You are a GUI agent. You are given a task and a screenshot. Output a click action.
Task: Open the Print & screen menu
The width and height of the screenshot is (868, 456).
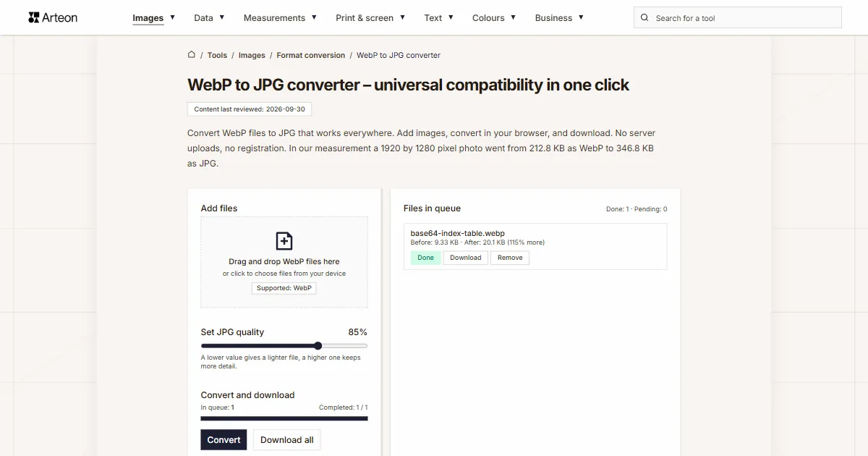tap(370, 18)
